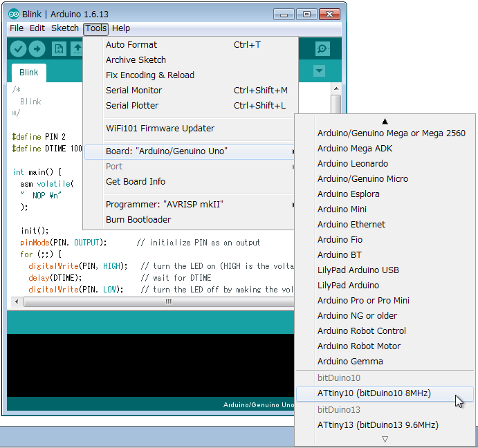Select plain LilyPad Arduino board
478x448 pixels.
click(x=385, y=286)
